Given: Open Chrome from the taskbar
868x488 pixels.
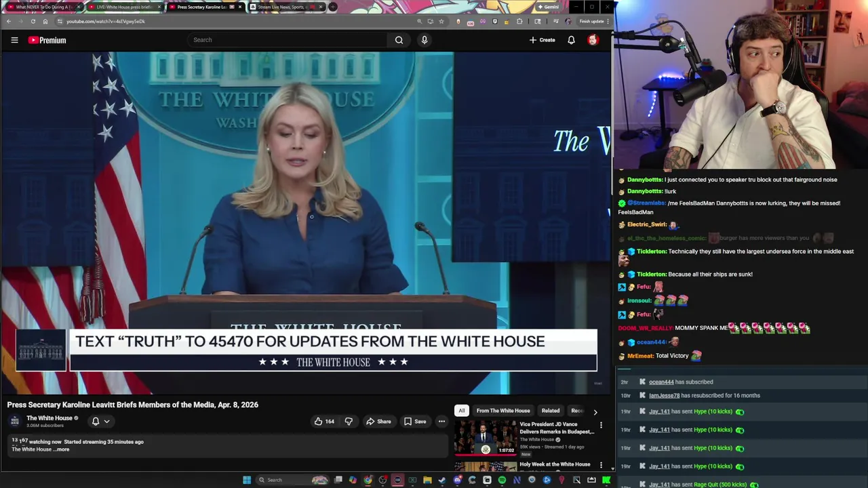Looking at the screenshot, I should point(368,480).
